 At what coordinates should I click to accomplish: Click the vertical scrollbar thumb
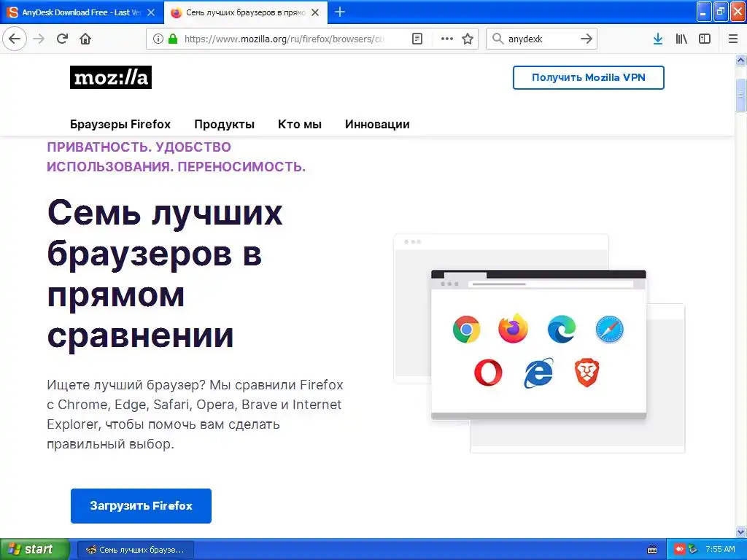pos(741,96)
